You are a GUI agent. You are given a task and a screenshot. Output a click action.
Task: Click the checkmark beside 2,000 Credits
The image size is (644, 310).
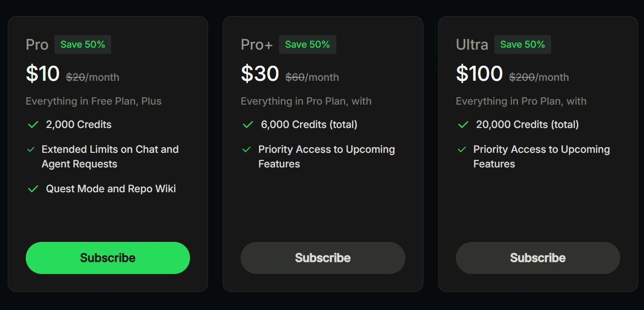click(x=33, y=125)
